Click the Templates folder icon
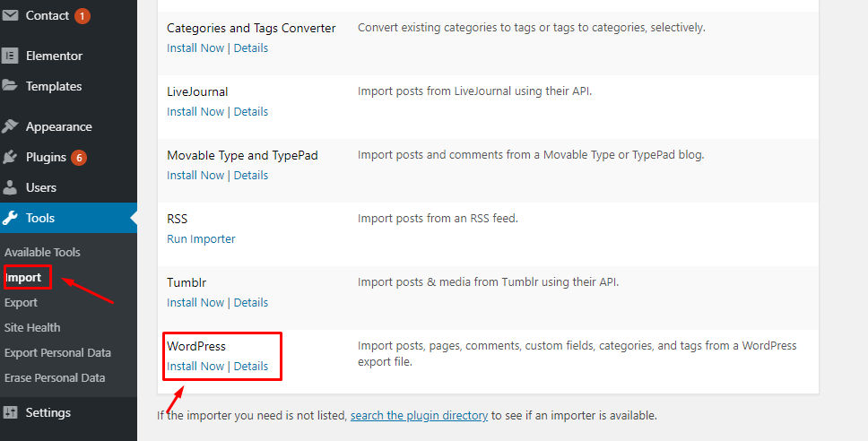Image resolution: width=868 pixels, height=441 pixels. tap(11, 86)
